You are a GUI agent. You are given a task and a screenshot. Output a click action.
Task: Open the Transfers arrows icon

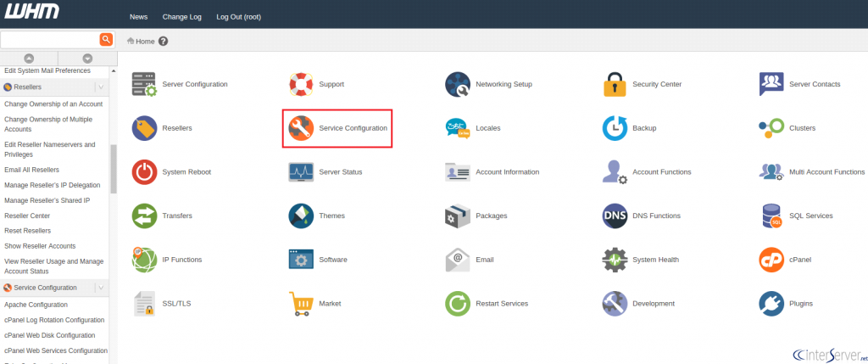coord(144,216)
